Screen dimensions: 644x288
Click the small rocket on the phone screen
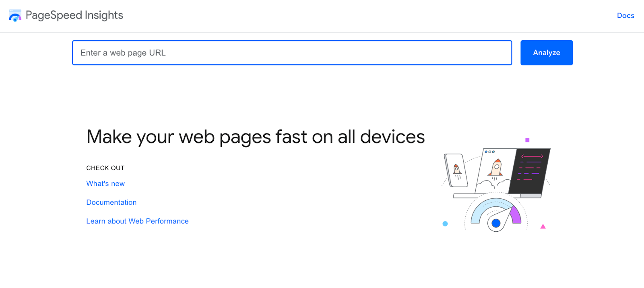pyautogui.click(x=457, y=169)
